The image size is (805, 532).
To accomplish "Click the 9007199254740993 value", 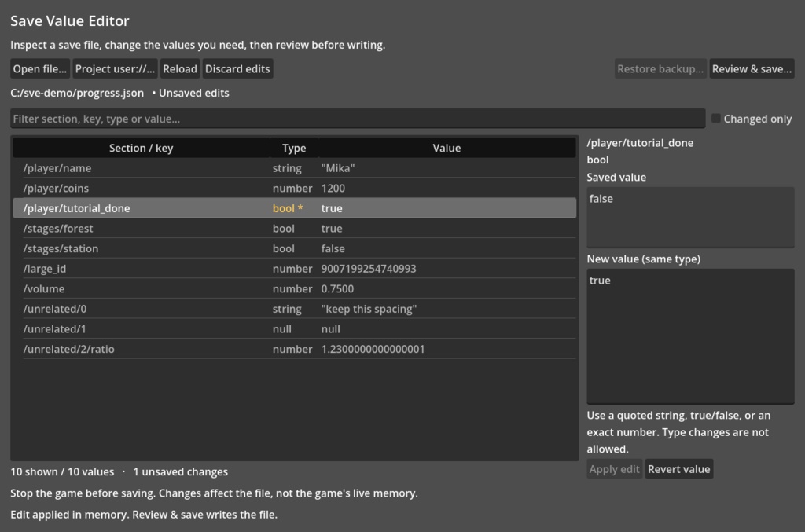I will (x=369, y=268).
